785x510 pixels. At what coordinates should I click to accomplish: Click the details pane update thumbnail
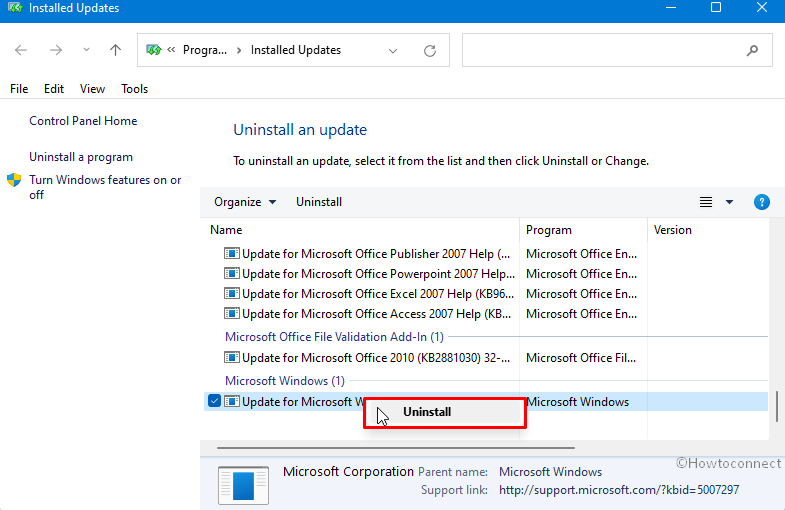tap(243, 485)
